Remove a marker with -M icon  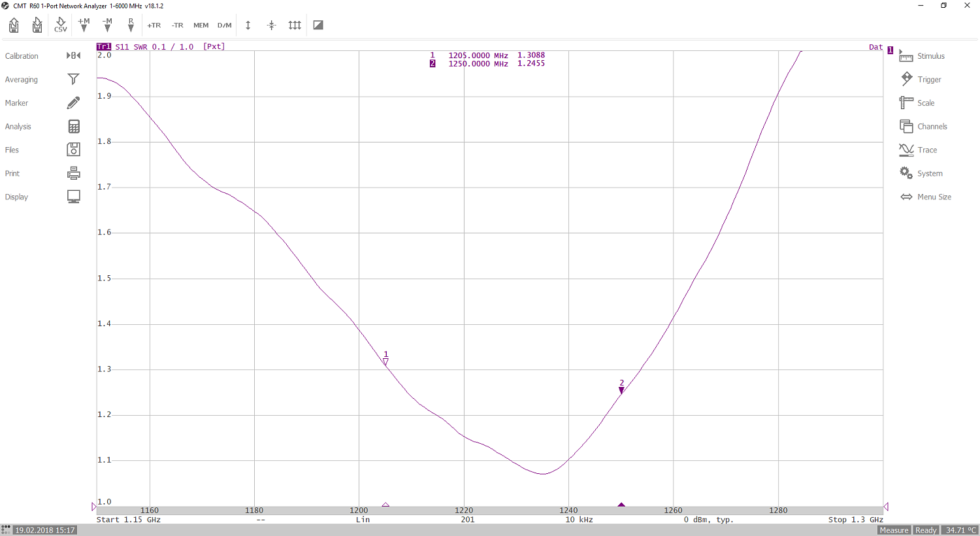click(x=107, y=25)
